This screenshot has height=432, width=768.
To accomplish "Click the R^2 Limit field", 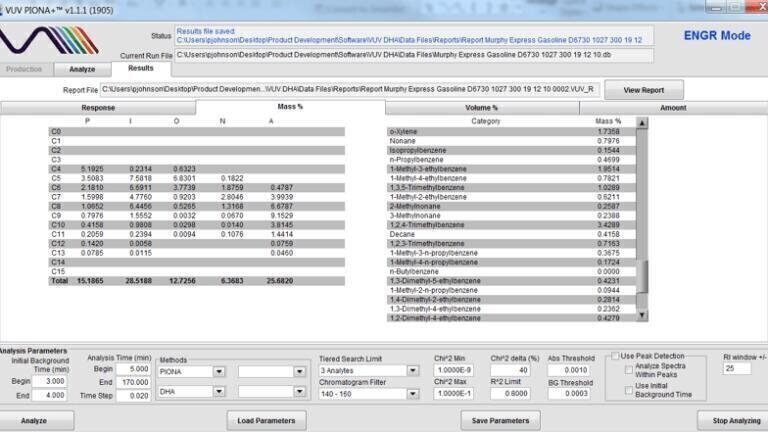I will pos(510,393).
